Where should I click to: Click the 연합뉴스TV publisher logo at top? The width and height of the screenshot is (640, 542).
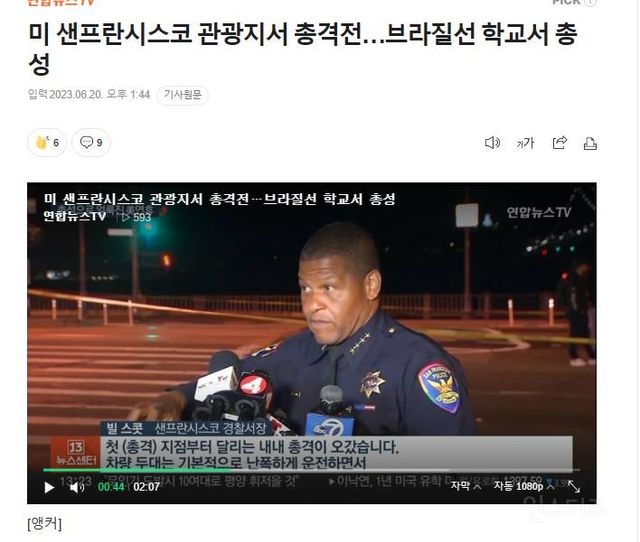[61, 2]
